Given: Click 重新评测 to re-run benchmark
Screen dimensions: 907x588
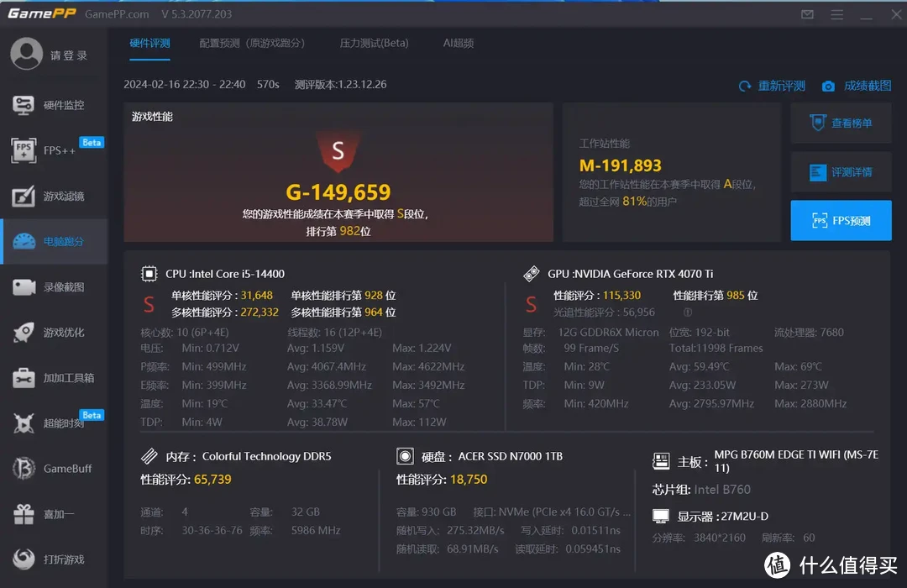Looking at the screenshot, I should click(x=782, y=87).
